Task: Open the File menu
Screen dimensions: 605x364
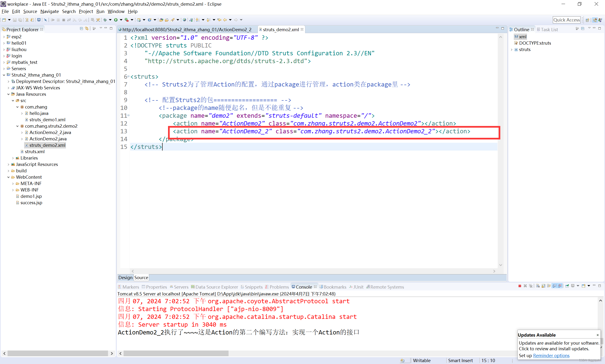Action: pos(5,11)
